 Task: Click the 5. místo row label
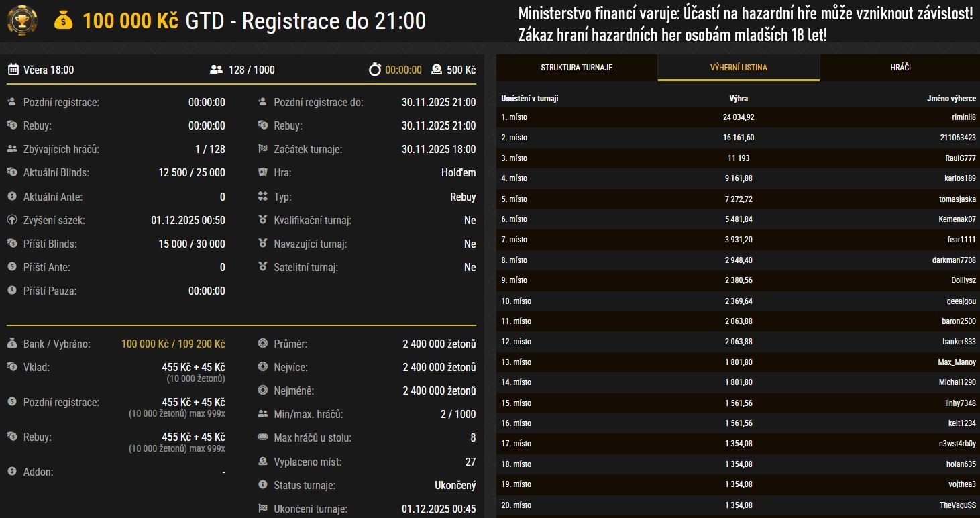coord(514,199)
